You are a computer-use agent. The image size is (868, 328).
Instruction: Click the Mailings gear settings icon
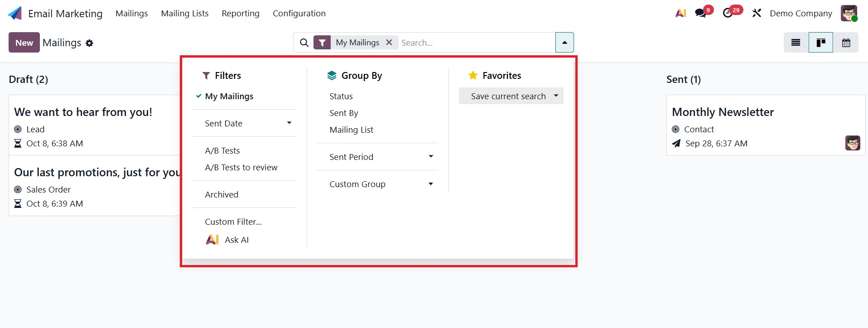[89, 43]
